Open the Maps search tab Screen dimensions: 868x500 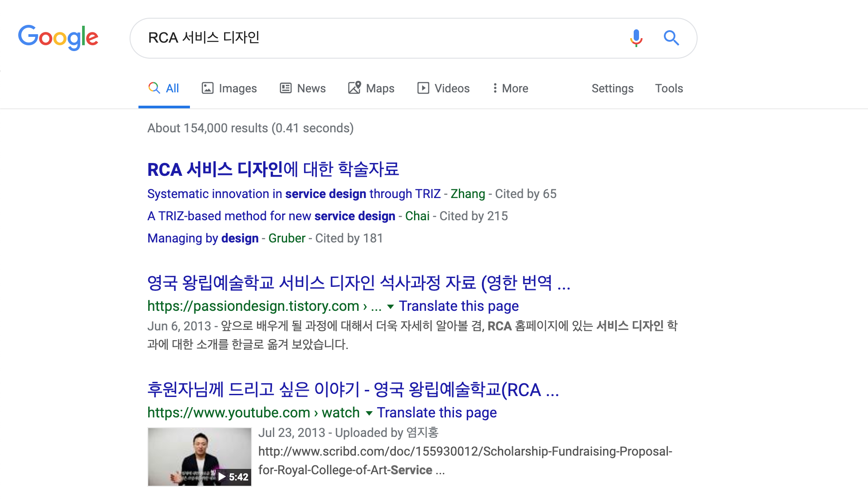371,88
